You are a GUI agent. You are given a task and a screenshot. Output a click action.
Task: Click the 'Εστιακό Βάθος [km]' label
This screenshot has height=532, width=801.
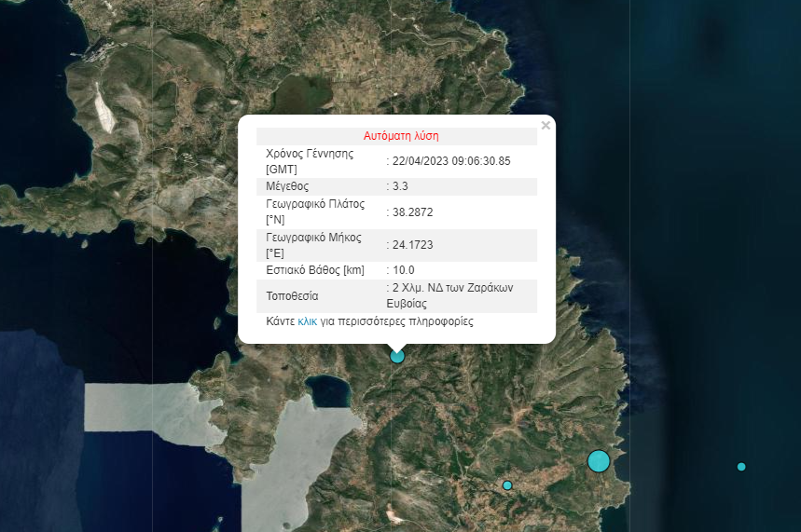click(315, 270)
